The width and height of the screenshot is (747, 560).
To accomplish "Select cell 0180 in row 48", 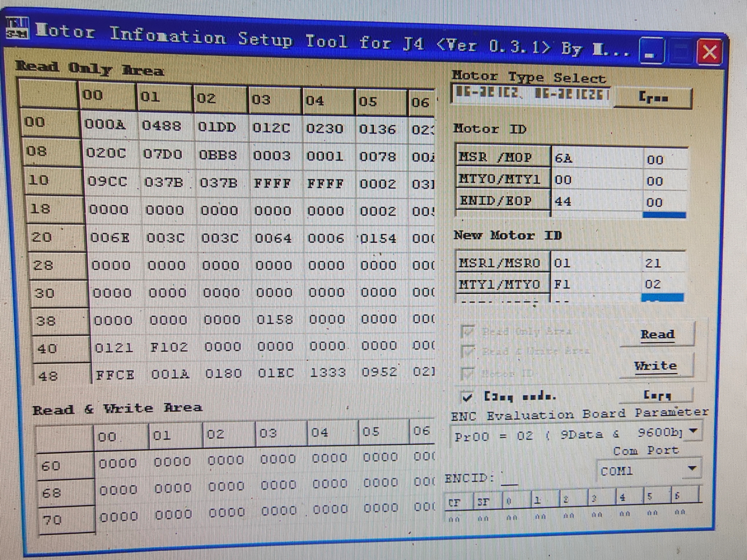I will coord(223,373).
